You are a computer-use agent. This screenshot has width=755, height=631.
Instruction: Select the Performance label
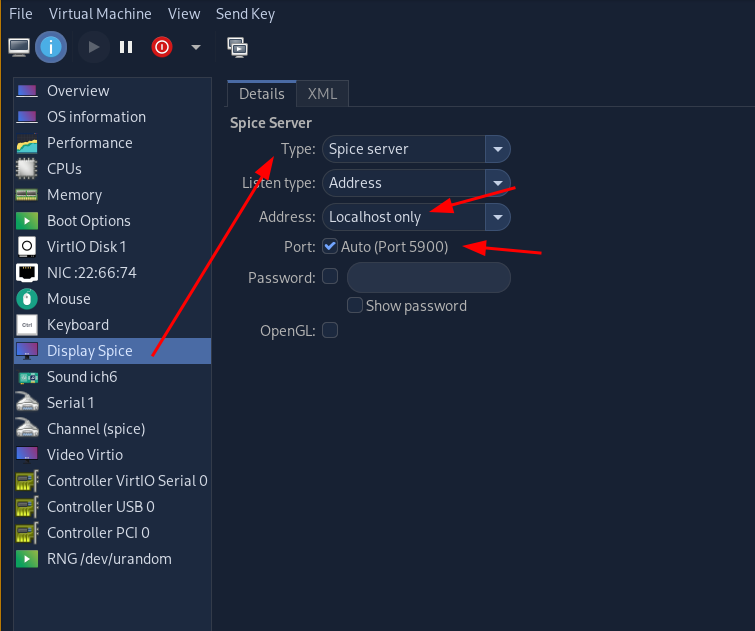pyautogui.click(x=90, y=143)
